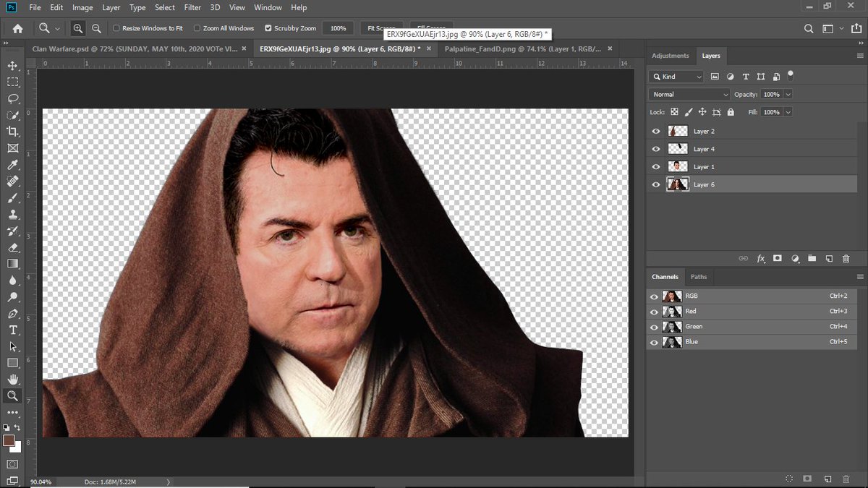This screenshot has height=488, width=868.
Task: Hide Layer 2 using its eye icon
Action: click(656, 132)
